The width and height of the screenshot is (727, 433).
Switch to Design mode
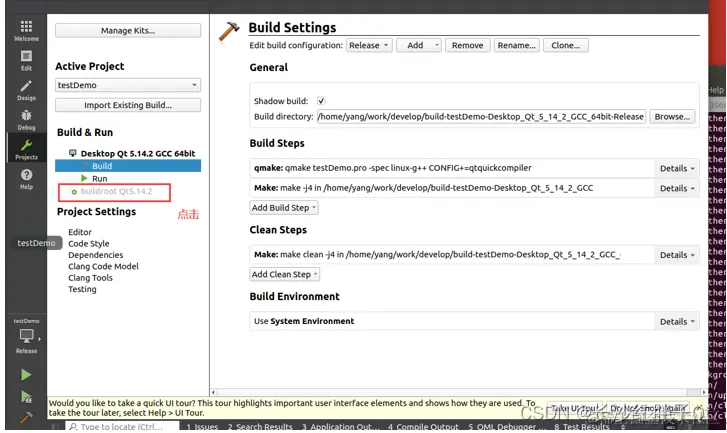click(x=26, y=90)
